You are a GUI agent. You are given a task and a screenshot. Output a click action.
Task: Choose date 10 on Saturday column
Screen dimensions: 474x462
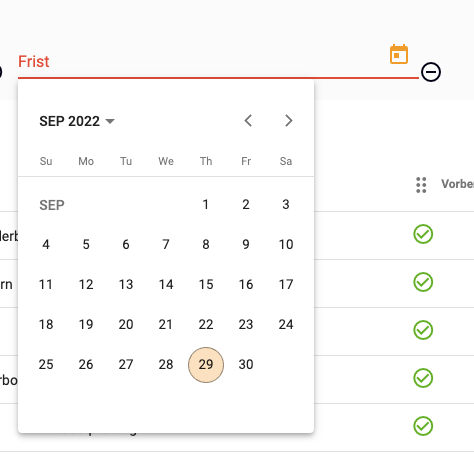coord(286,245)
